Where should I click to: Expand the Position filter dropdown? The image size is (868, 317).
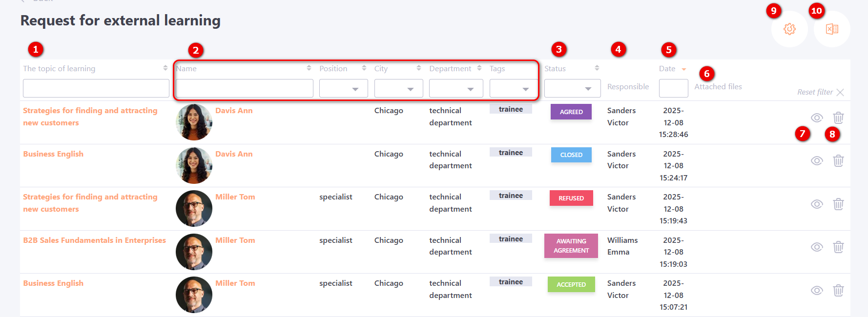click(x=343, y=89)
